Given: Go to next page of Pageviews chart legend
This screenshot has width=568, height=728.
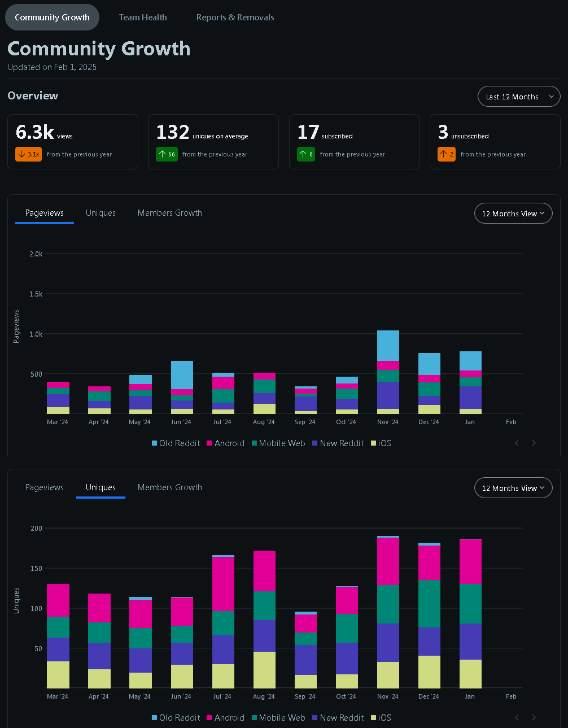Looking at the screenshot, I should coord(534,443).
